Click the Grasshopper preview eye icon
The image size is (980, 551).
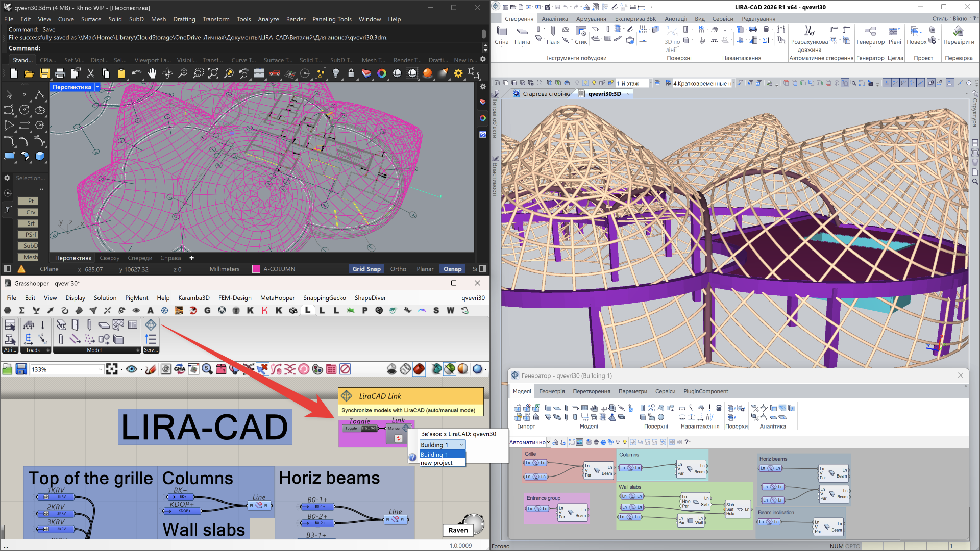pyautogui.click(x=131, y=369)
